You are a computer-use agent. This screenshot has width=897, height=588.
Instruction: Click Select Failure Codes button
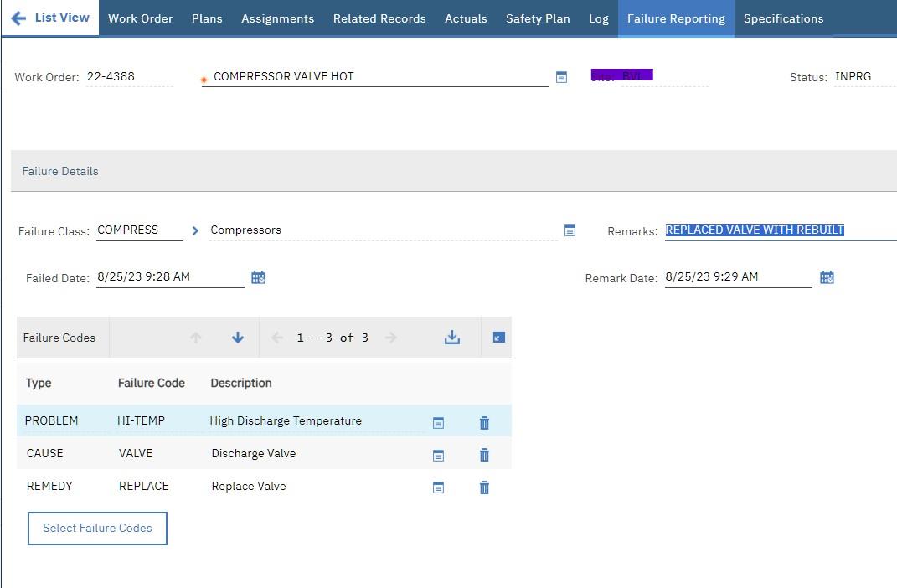(x=97, y=529)
